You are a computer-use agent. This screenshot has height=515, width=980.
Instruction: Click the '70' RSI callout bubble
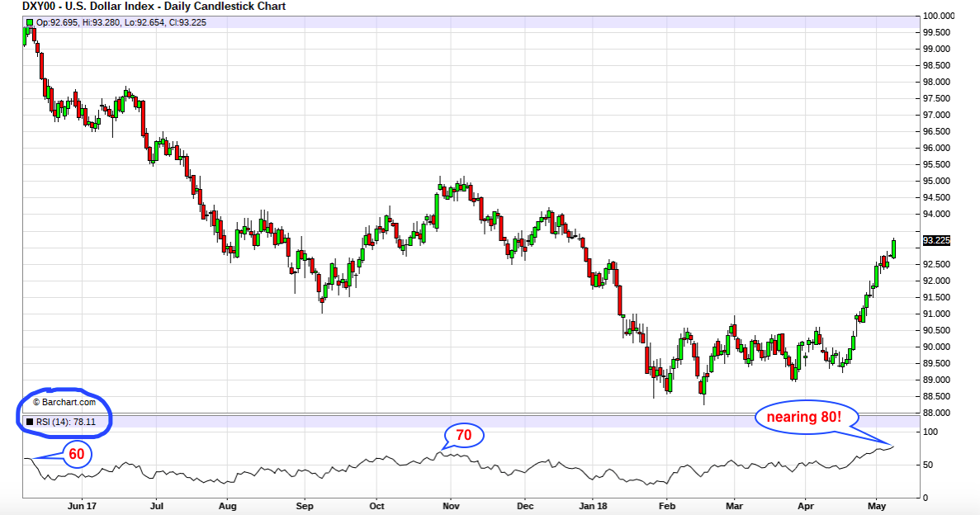[x=464, y=435]
